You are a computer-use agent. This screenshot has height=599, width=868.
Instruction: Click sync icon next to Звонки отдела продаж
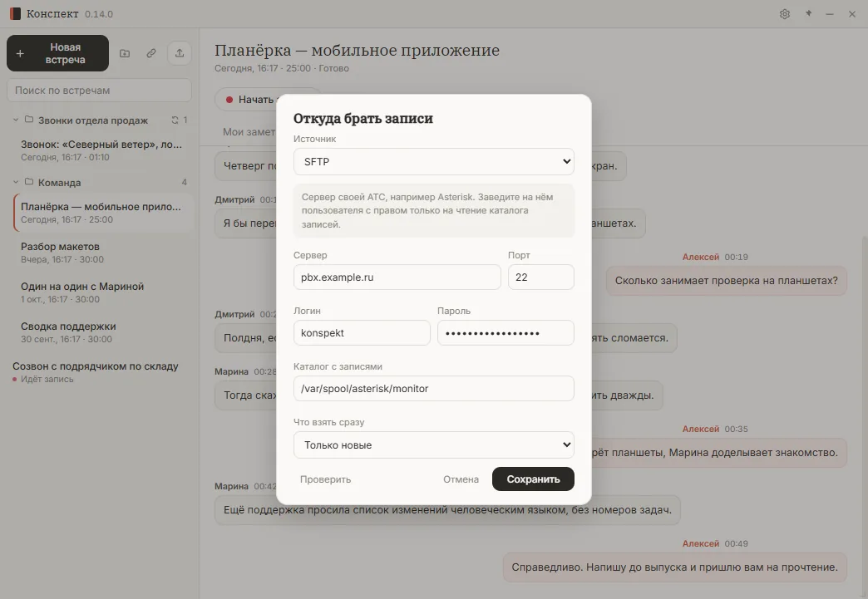tap(175, 120)
